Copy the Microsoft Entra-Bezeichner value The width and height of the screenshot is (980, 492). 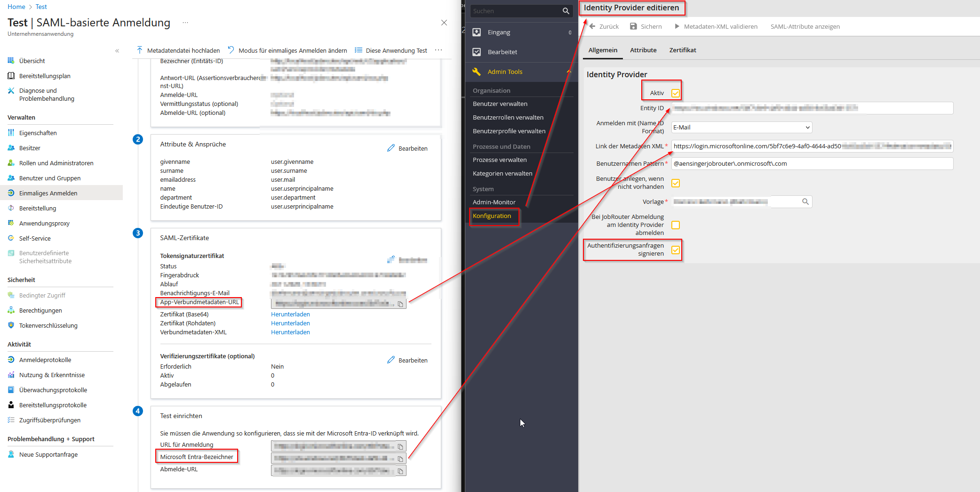400,459
